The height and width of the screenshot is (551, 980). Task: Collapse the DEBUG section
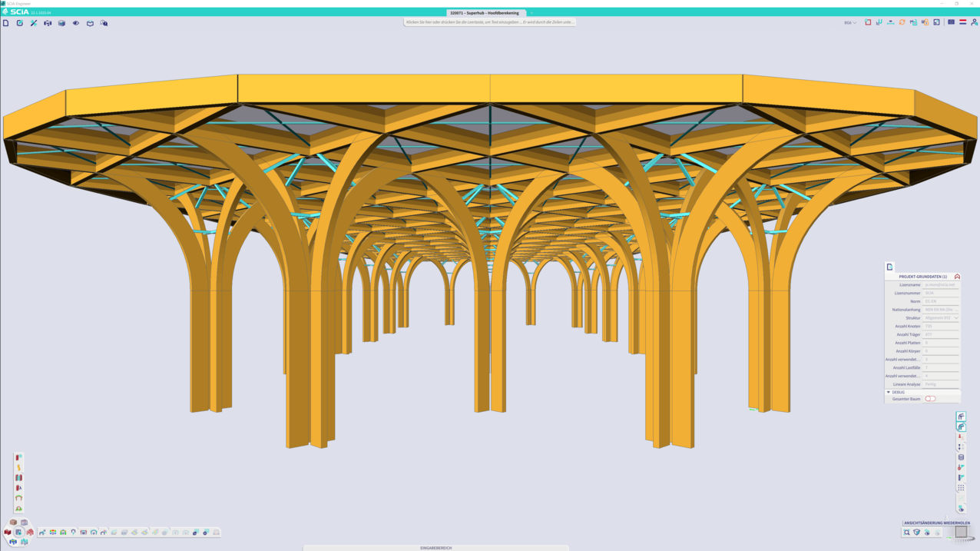tap(889, 392)
